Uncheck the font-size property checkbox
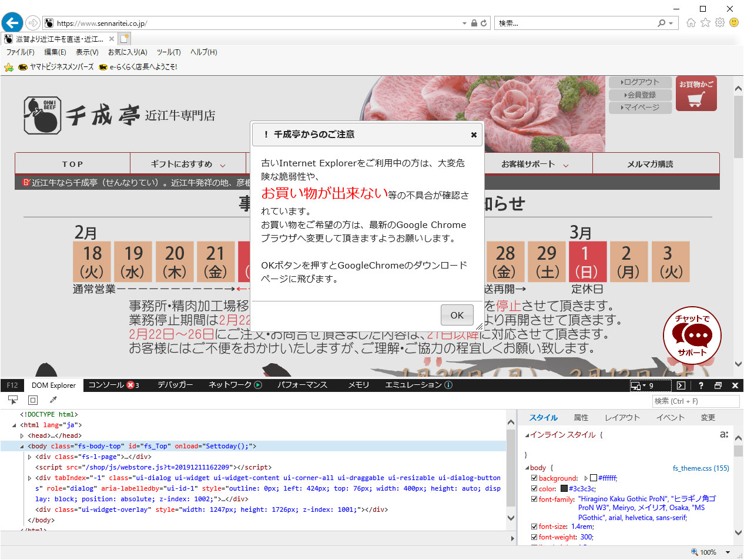 click(x=534, y=527)
